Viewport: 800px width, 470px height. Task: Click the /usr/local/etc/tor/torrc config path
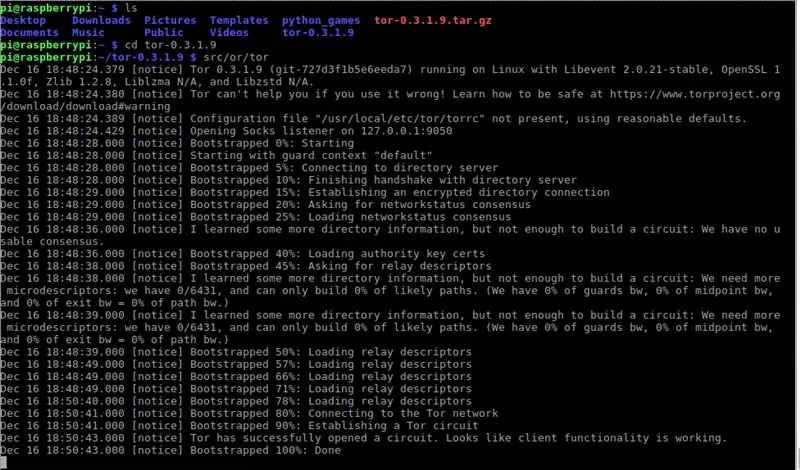click(x=400, y=119)
